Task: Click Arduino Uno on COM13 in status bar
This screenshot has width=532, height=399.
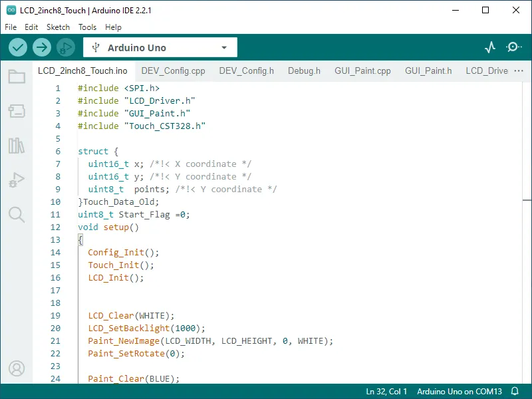Action: 460,392
